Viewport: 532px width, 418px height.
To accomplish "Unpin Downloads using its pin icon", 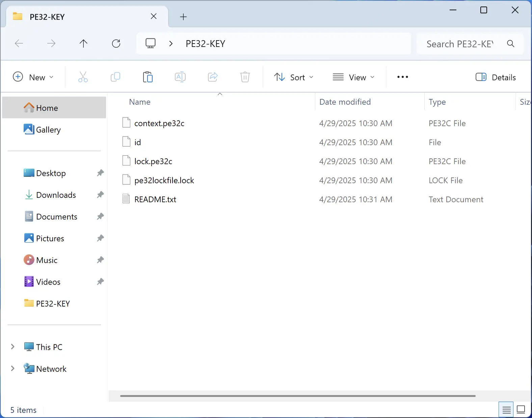I will pyautogui.click(x=100, y=194).
